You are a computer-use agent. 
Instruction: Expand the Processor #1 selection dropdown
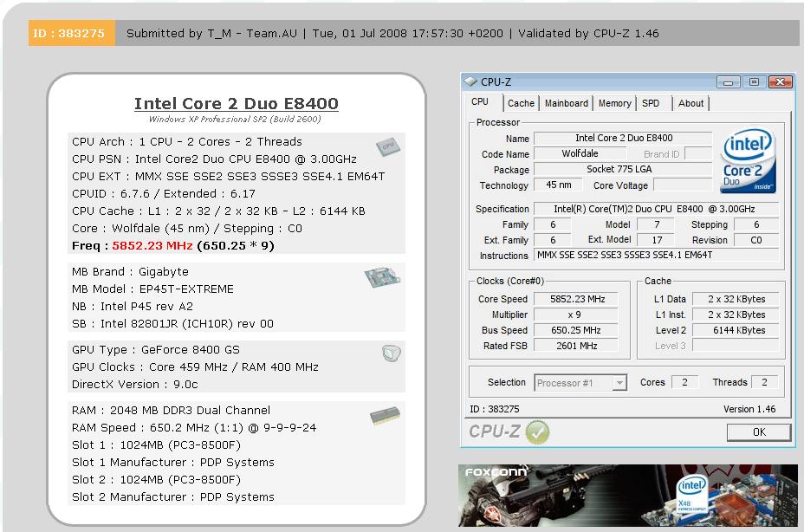tap(620, 383)
